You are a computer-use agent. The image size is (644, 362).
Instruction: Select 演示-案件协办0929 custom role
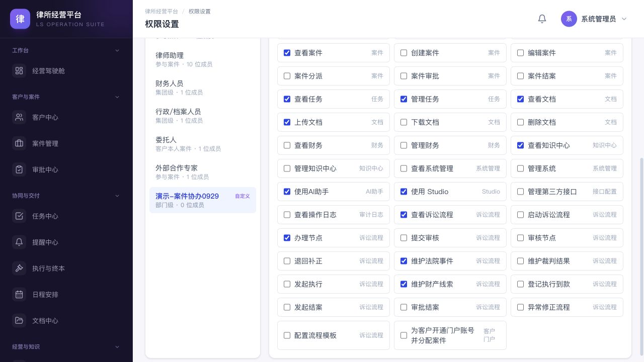[203, 200]
